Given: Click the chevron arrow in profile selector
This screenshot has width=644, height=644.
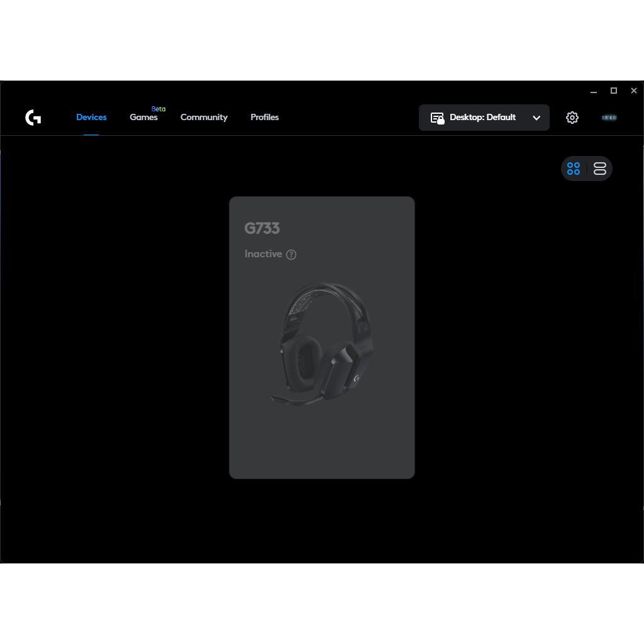Looking at the screenshot, I should (x=536, y=118).
